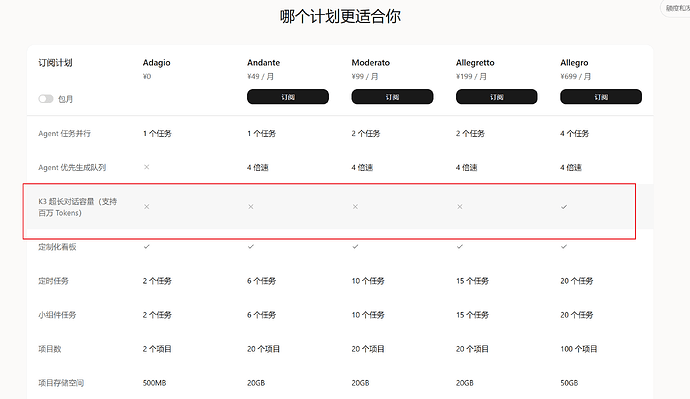The height and width of the screenshot is (399, 690).
Task: Click Adagio's 2 个项目 value
Action: 157,349
